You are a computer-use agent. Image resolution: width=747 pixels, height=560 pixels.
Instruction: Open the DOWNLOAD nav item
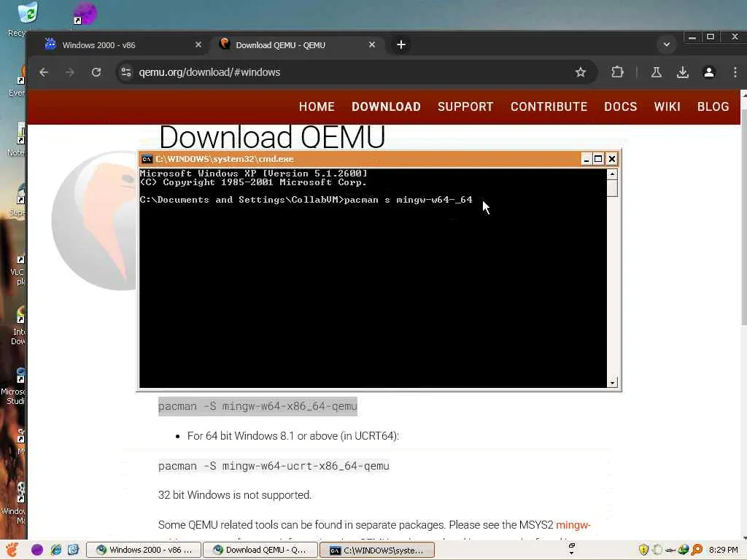[387, 106]
